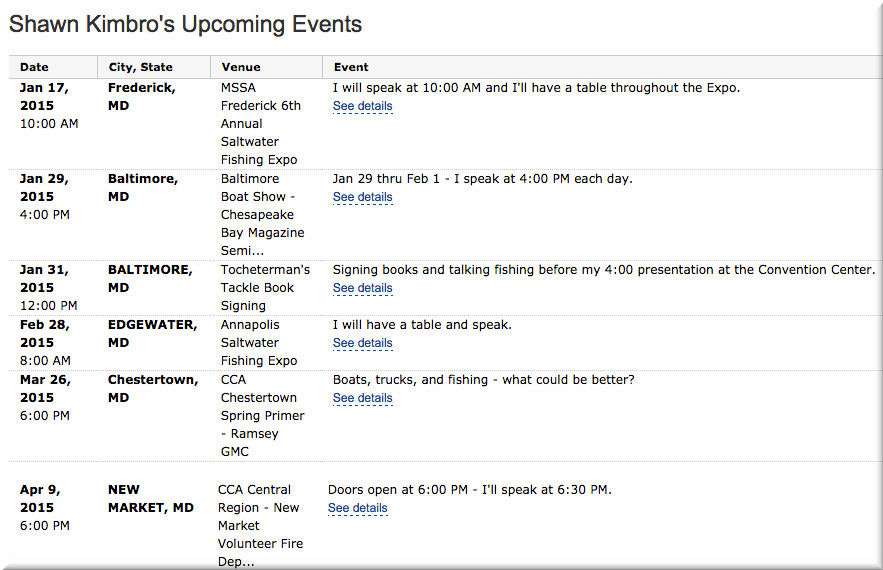
Task: Click the Shawn Kimbro's Upcoming Events heading
Action: tap(185, 24)
